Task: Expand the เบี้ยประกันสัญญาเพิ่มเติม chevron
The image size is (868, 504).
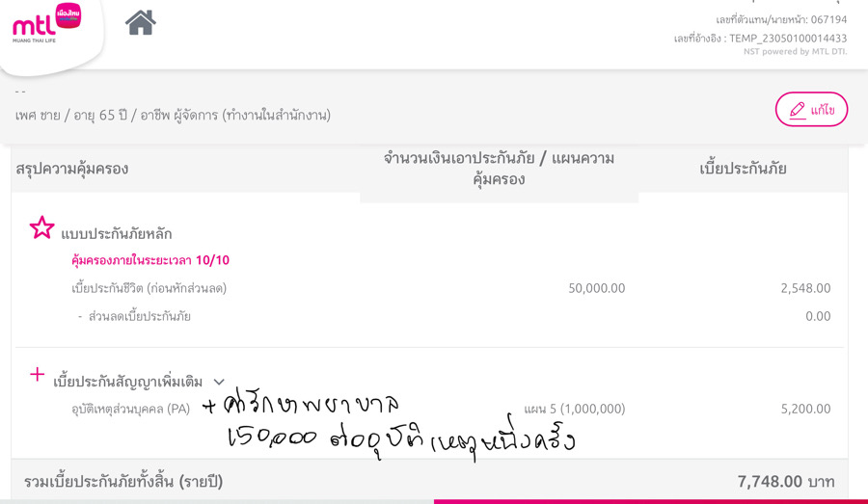Action: pyautogui.click(x=219, y=382)
